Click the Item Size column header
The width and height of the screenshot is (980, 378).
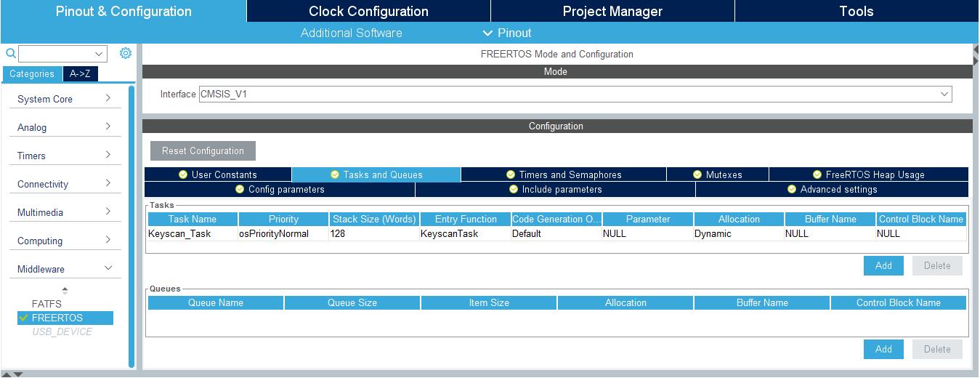489,302
